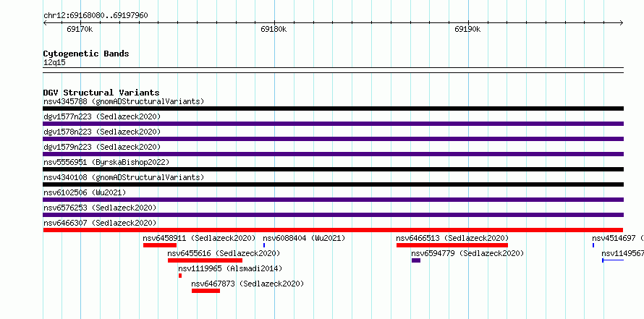Click the small blue mark for nsv6088404
Screen dimensions: 644x319
[x=264, y=245]
